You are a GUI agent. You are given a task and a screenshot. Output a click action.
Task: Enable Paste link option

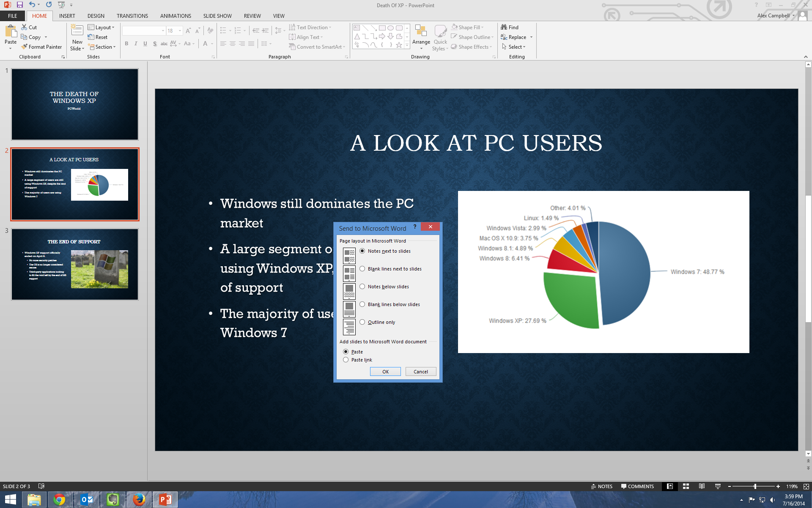tap(346, 359)
